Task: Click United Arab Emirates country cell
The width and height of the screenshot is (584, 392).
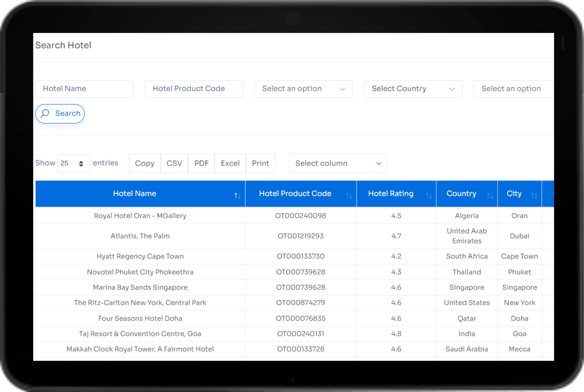Action: pos(467,236)
